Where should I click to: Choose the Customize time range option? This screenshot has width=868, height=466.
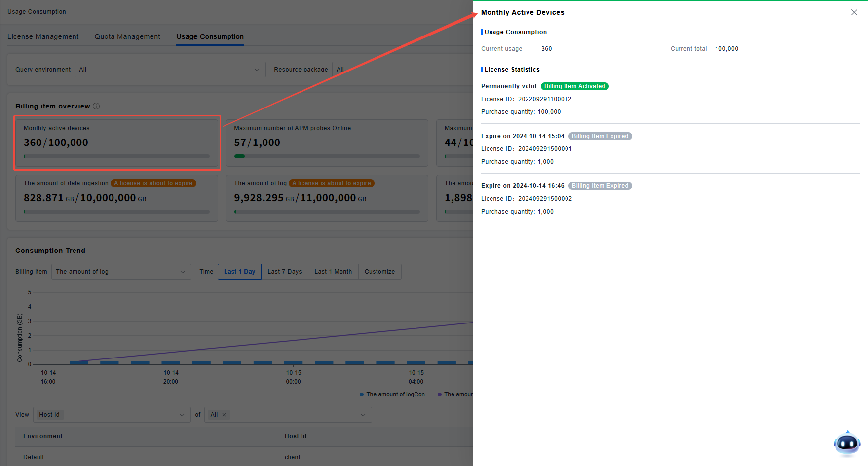[x=379, y=272]
